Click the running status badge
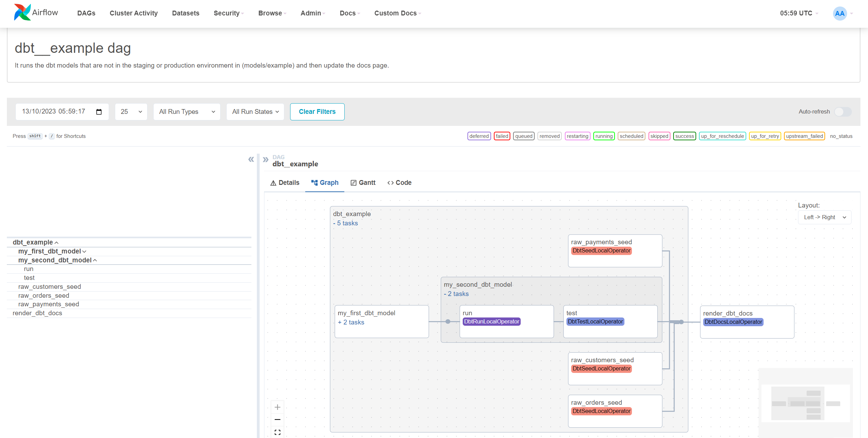Viewport: 868px width, 438px height. click(x=604, y=136)
